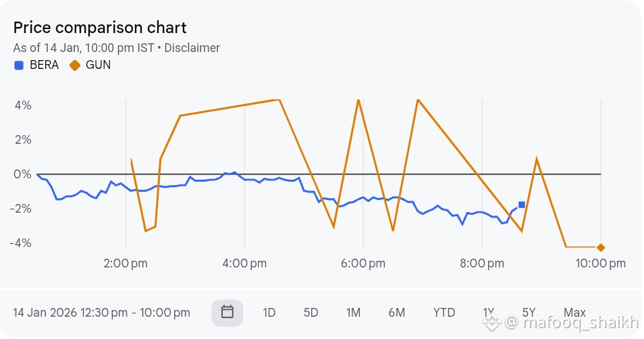Click the 14 Jan 2026 date range text
Image resolution: width=644 pixels, height=339 pixels.
pos(101,313)
